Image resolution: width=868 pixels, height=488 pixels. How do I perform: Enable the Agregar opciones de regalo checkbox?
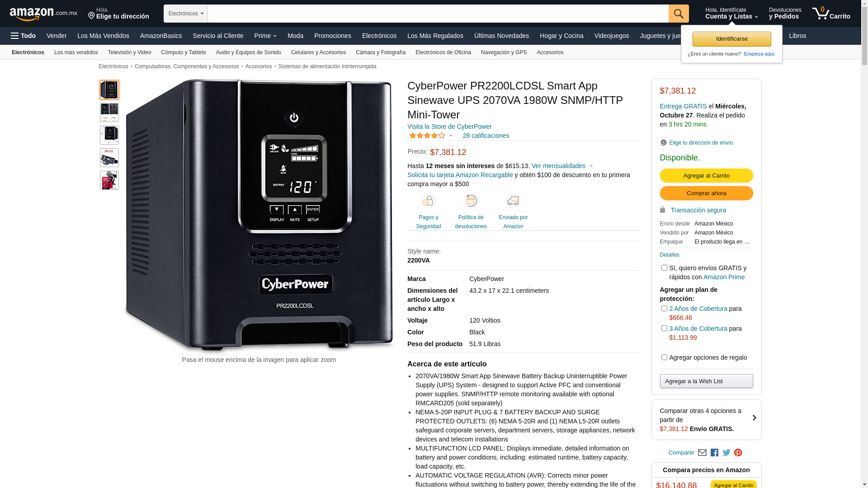(x=664, y=357)
